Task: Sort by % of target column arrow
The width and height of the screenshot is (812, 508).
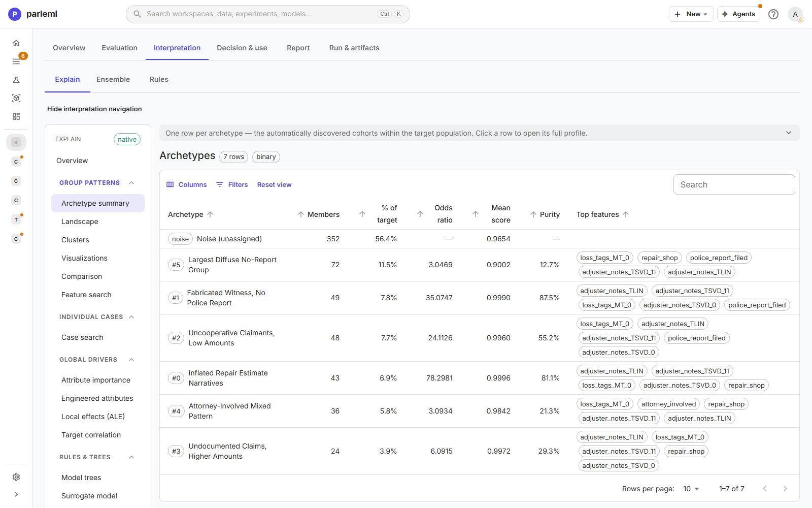Action: pyautogui.click(x=362, y=214)
